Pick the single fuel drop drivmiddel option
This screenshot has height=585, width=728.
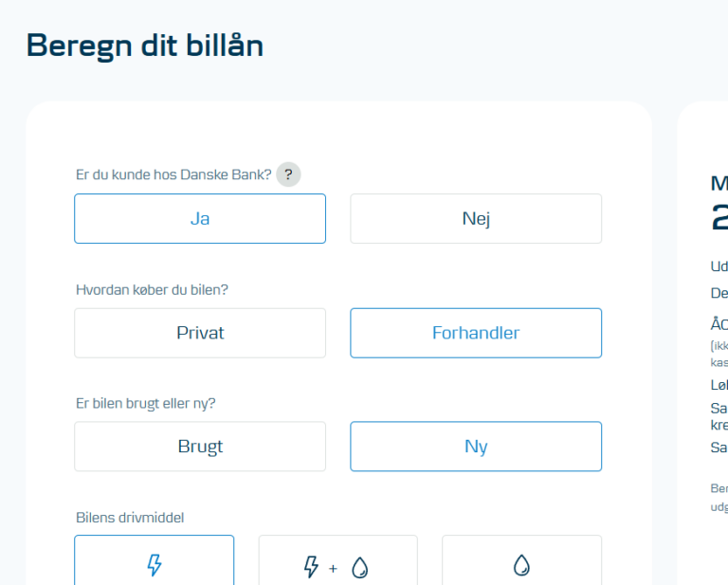pyautogui.click(x=522, y=560)
